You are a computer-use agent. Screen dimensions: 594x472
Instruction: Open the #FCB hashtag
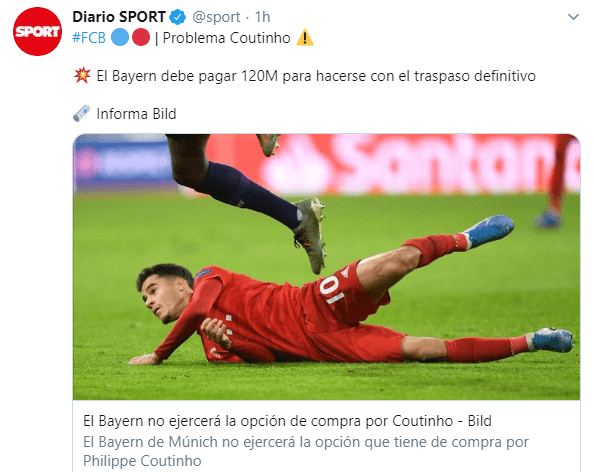89,38
